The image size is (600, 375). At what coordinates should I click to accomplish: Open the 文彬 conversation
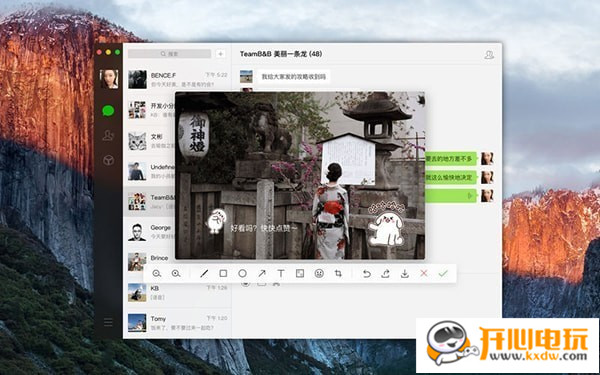click(149, 140)
